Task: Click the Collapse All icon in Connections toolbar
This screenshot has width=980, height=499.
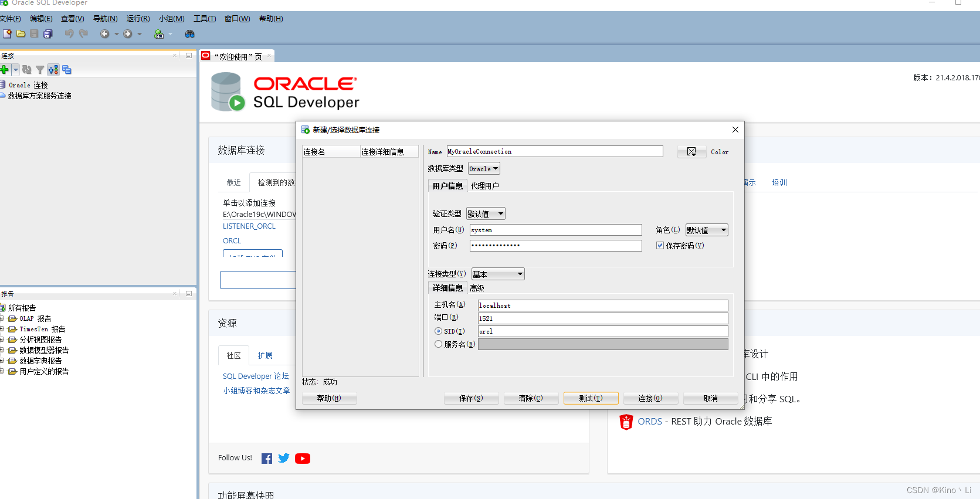Action: pos(67,70)
